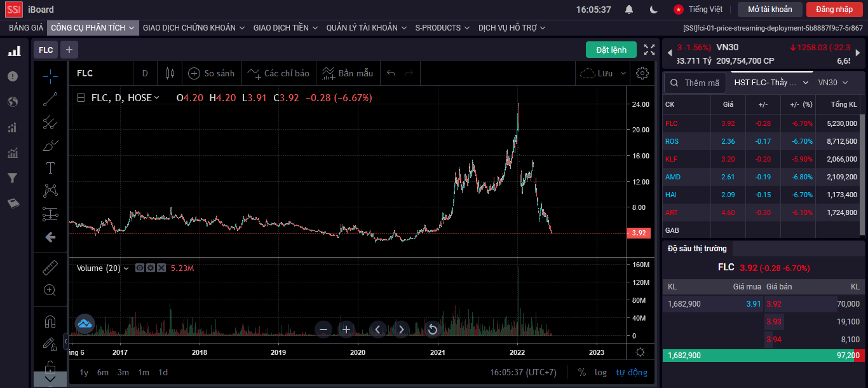
Task: Open BẢNG GIÁ menu
Action: click(26, 28)
